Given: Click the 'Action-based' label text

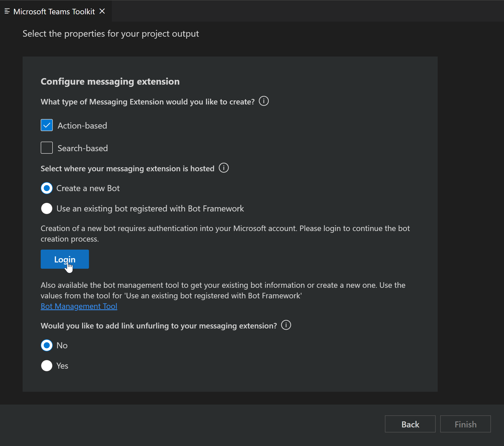Looking at the screenshot, I should [x=82, y=126].
